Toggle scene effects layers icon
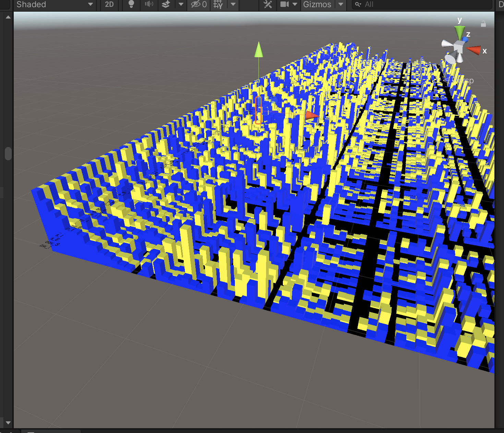 (166, 4)
